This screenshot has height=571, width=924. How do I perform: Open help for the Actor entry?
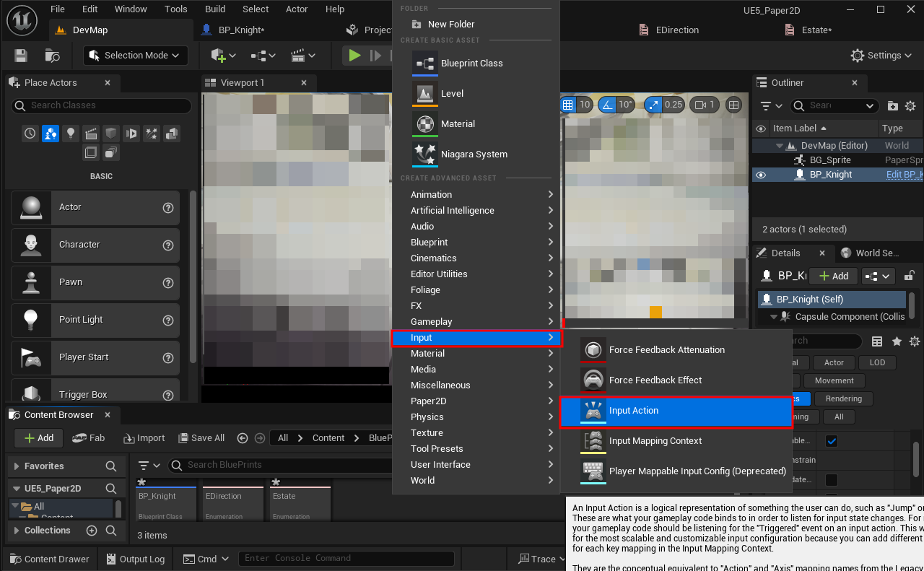coord(168,207)
